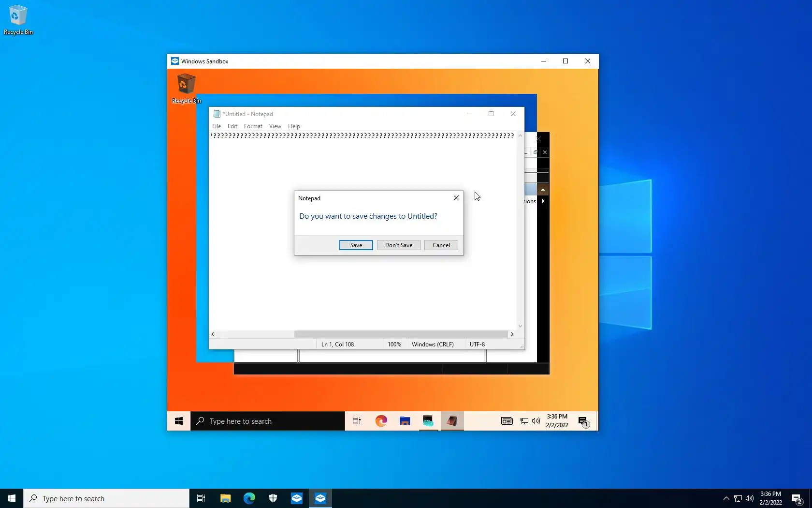The image size is (812, 508).
Task: Open the Notepad View menu
Action: pyautogui.click(x=275, y=126)
